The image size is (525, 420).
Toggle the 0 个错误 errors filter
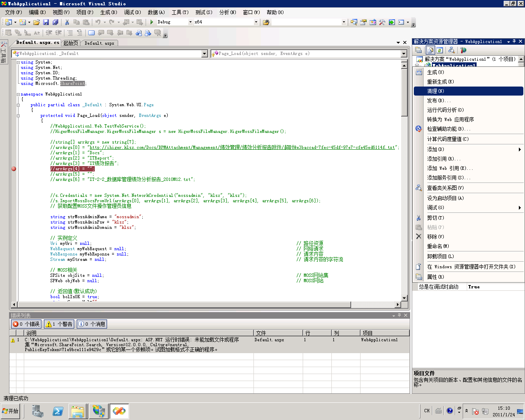26,324
